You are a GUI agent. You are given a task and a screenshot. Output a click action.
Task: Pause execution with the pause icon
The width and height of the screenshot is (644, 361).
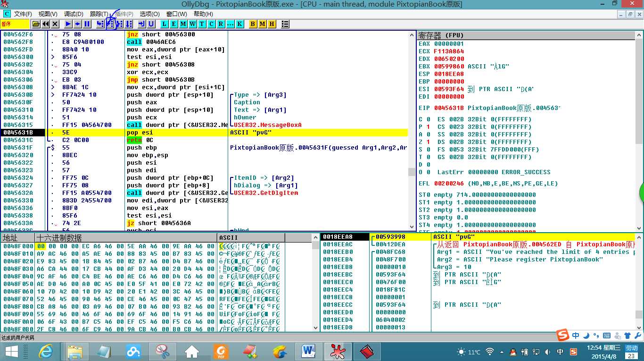coord(87,24)
